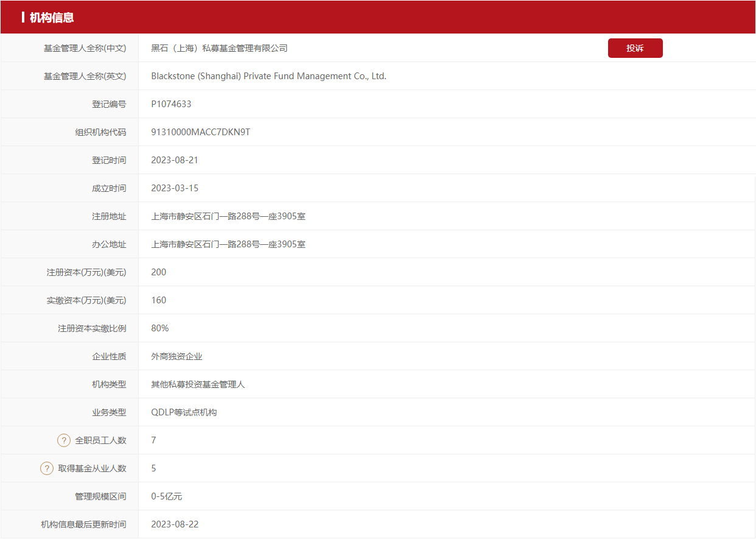This screenshot has width=756, height=539.
Task: Click the 登记时间 label
Action: (x=110, y=160)
